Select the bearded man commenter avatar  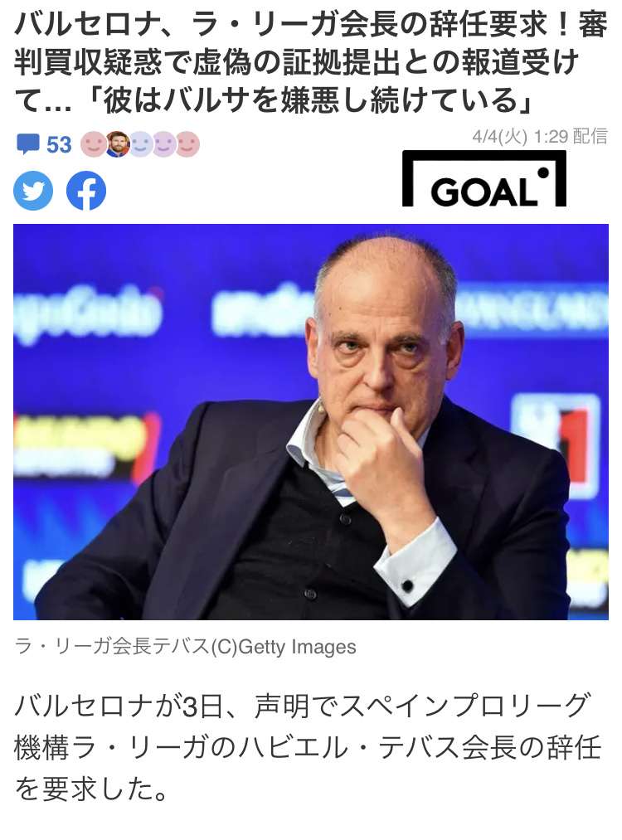117,144
